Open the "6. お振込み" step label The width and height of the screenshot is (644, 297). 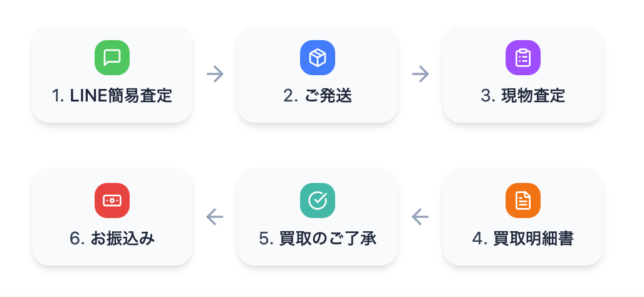click(x=112, y=239)
